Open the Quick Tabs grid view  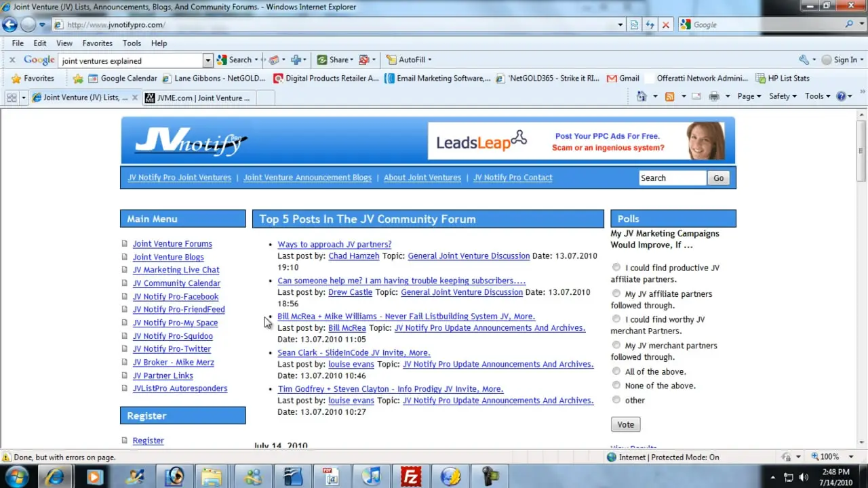pyautogui.click(x=12, y=98)
